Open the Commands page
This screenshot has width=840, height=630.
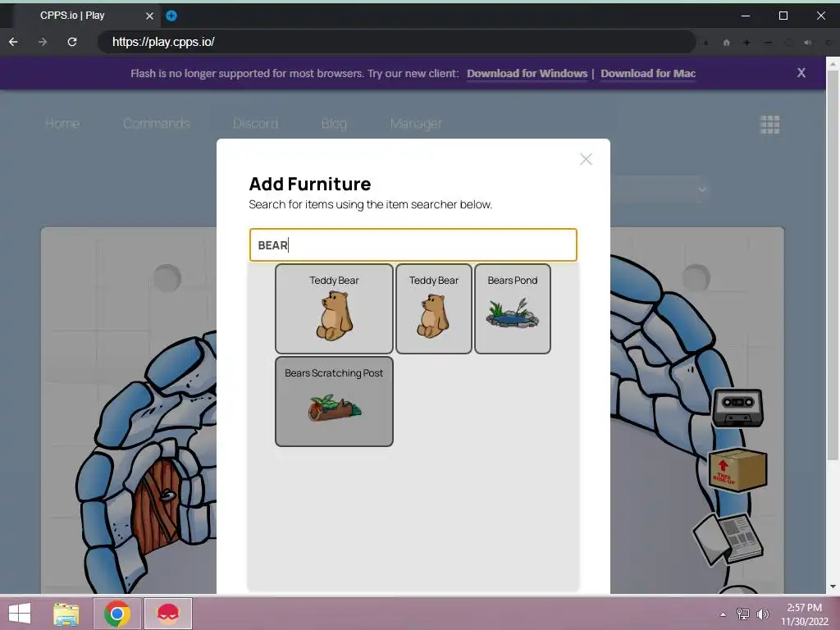click(x=156, y=124)
